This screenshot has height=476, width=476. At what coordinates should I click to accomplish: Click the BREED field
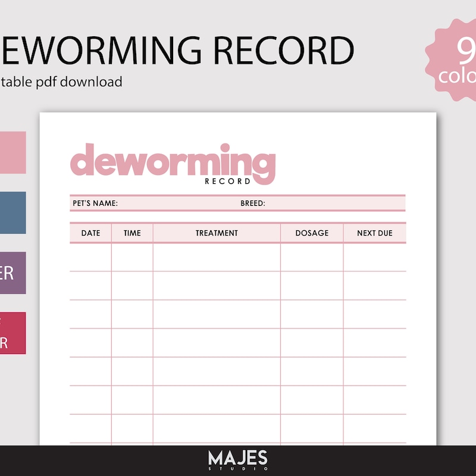coord(322,203)
